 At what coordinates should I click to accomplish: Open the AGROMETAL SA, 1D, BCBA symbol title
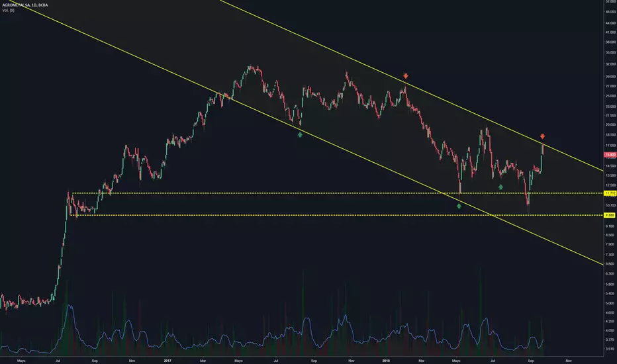coord(24,5)
